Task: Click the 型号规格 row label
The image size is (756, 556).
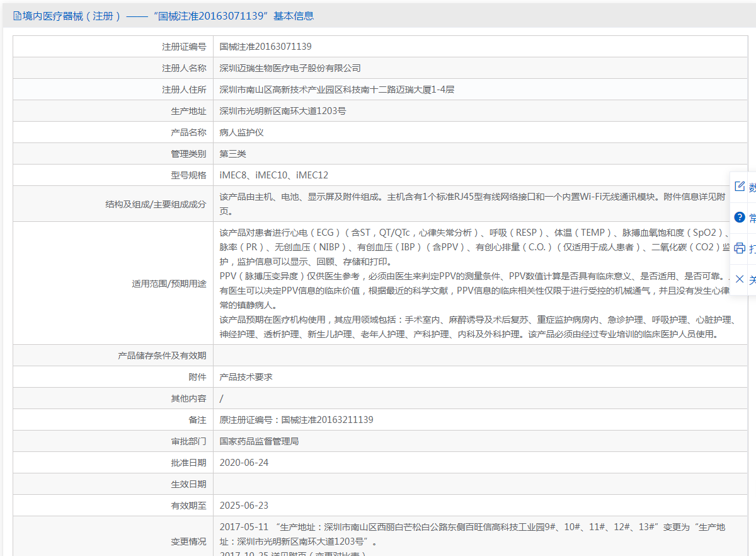Action: coord(188,175)
